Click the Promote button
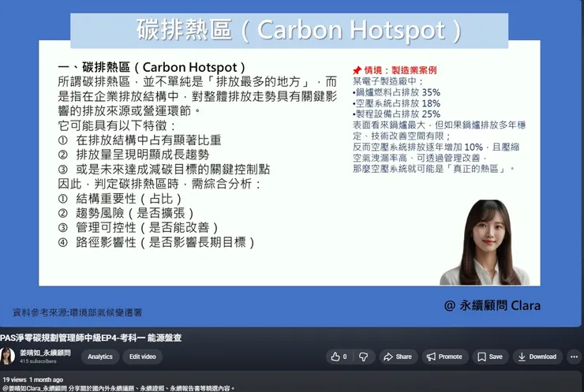 click(x=444, y=357)
